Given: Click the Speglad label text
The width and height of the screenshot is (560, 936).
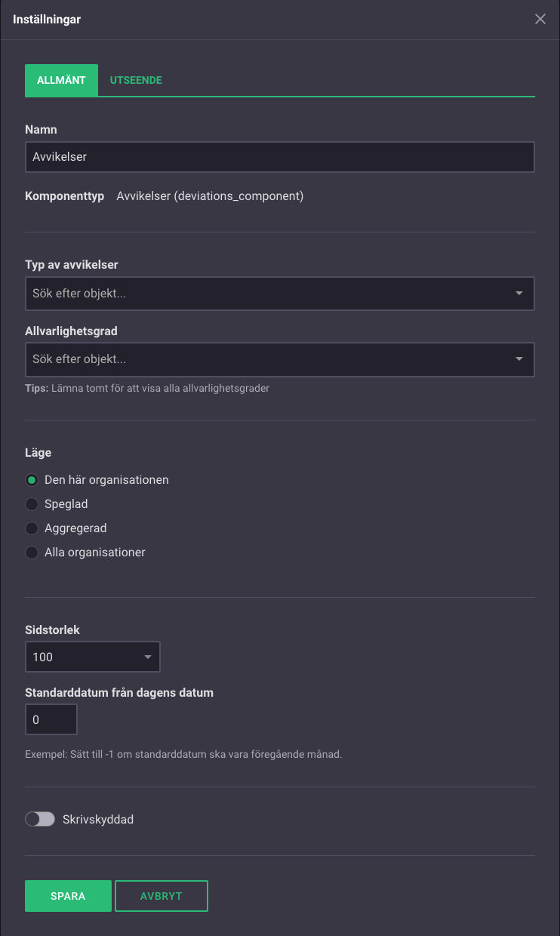Looking at the screenshot, I should [x=66, y=504].
